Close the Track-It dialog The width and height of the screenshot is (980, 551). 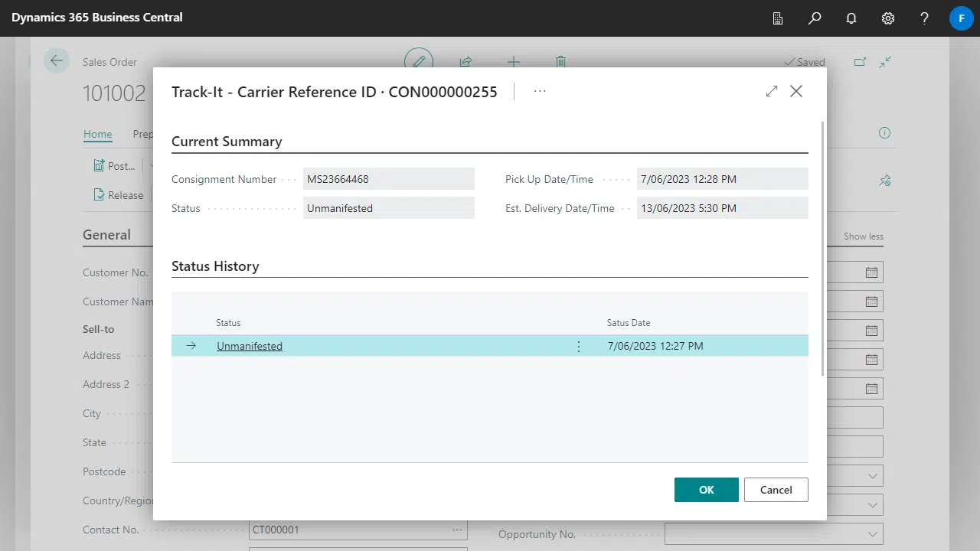[796, 91]
